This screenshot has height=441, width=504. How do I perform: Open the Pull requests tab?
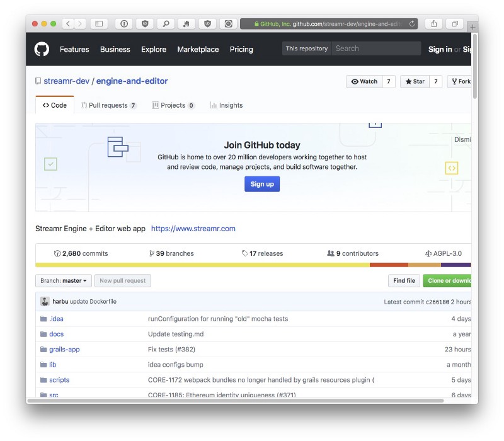(x=109, y=105)
